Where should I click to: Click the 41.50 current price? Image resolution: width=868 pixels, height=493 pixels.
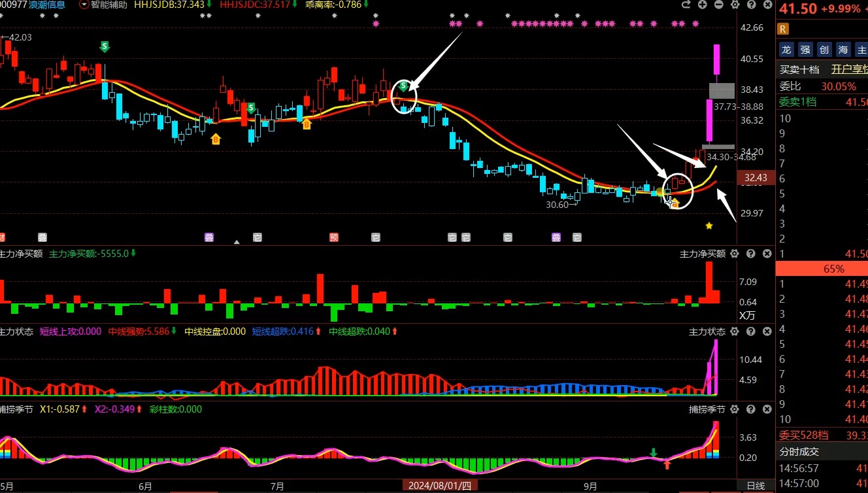click(798, 9)
